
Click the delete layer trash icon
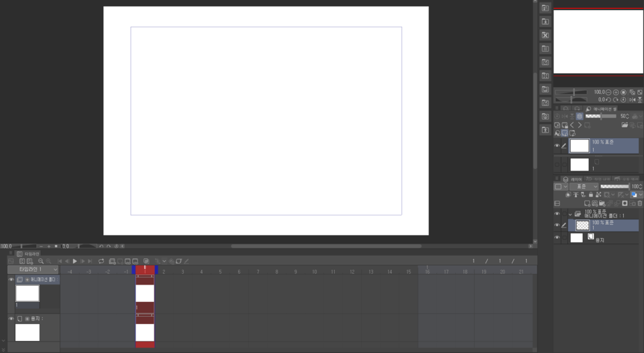[x=640, y=203]
